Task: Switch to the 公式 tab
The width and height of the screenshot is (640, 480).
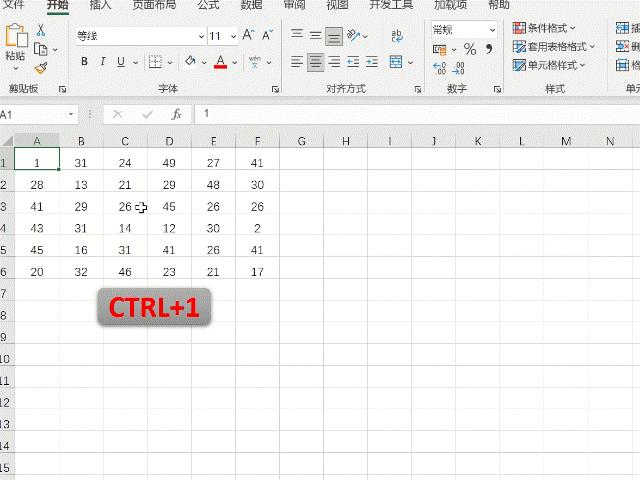Action: click(x=209, y=5)
